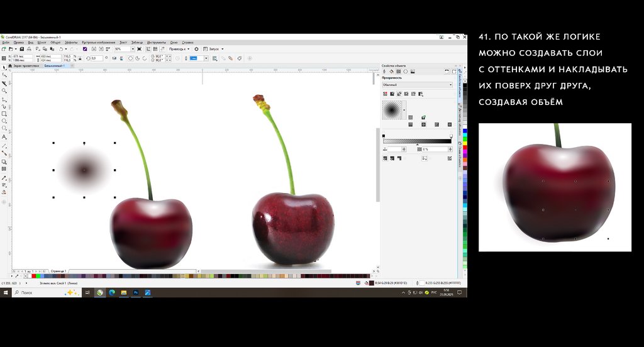
Task: Open CorelDRAW from the taskbar
Action: 100,292
